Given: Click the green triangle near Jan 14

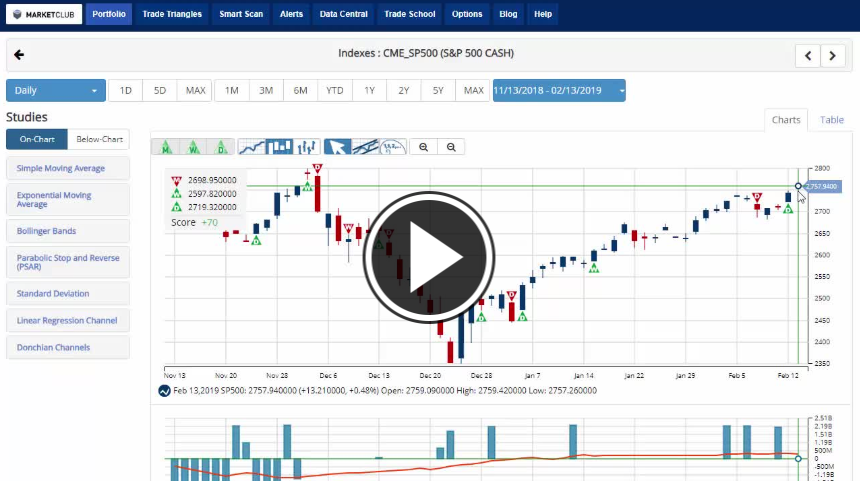Looking at the screenshot, I should pos(593,268).
